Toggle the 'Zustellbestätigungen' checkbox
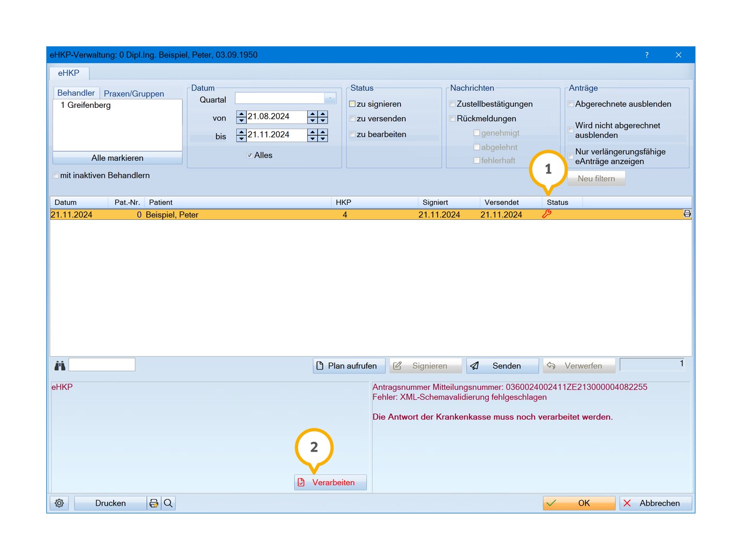This screenshot has height=560, width=742. click(452, 104)
